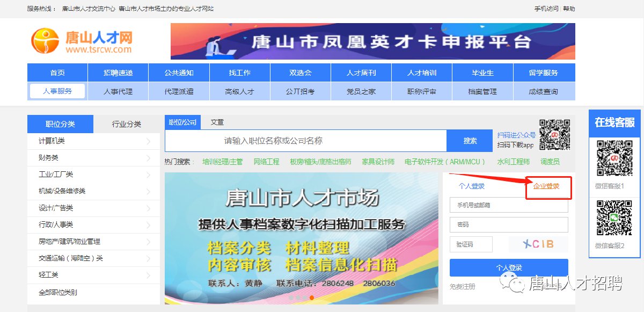Click the QR code beside the search bar
644x312 pixels.
(554, 135)
